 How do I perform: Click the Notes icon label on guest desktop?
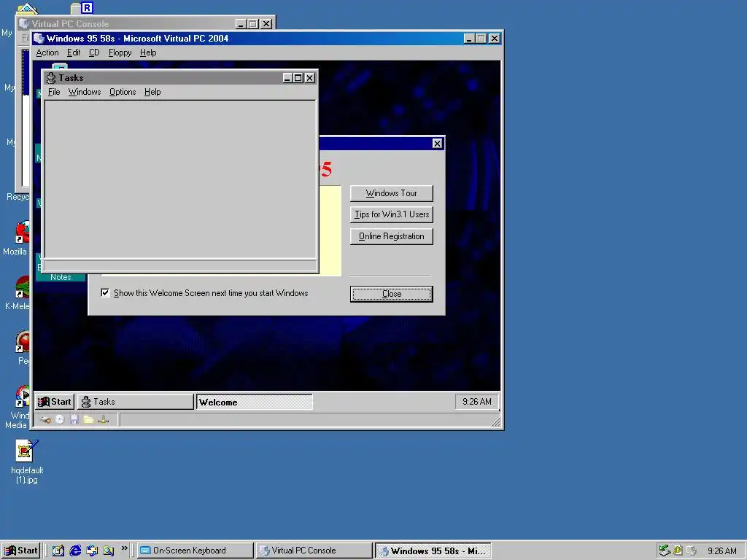[x=61, y=277]
